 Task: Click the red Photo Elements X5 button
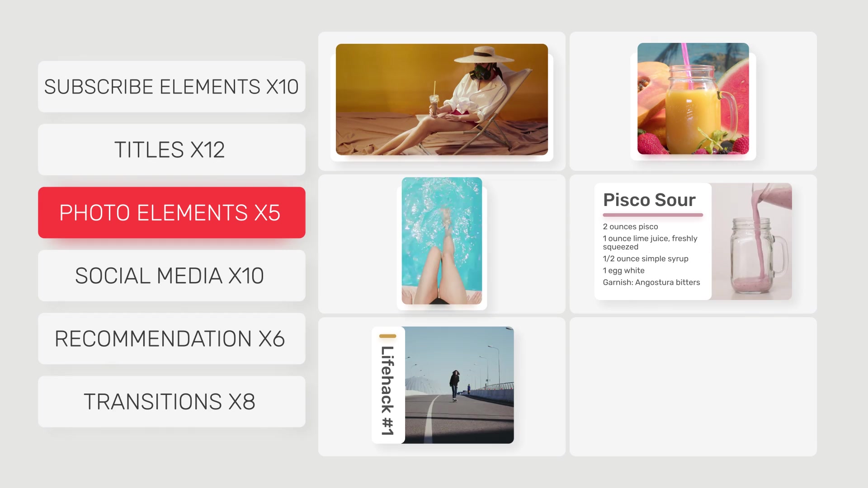pyautogui.click(x=172, y=212)
